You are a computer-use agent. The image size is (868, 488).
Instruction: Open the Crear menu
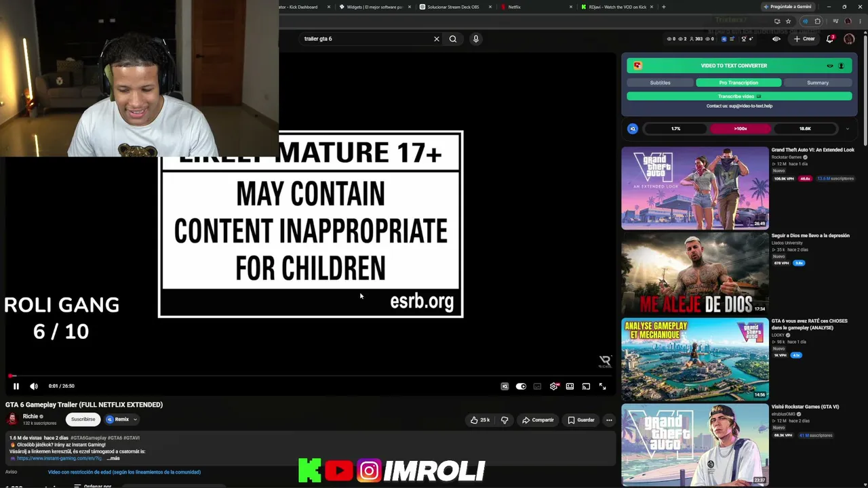[804, 39]
